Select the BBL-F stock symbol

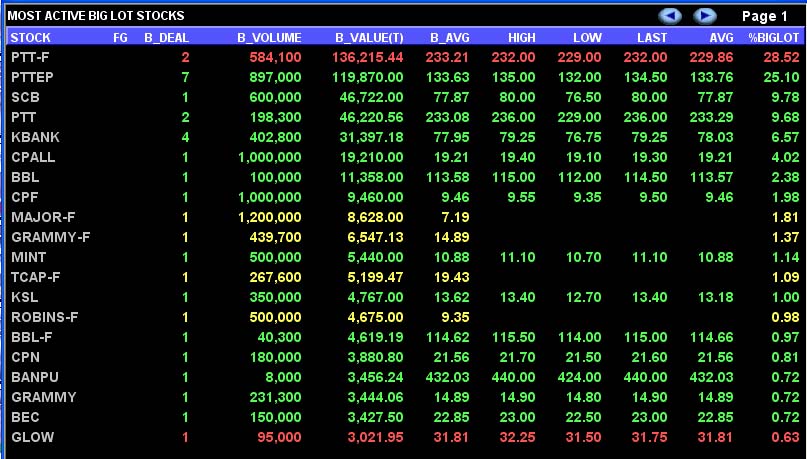31,338
